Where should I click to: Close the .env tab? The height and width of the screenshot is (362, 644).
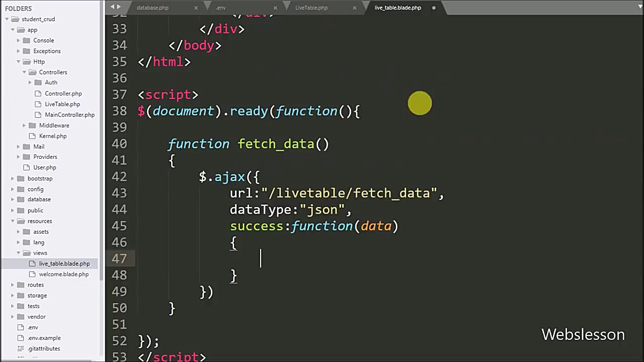275,8
